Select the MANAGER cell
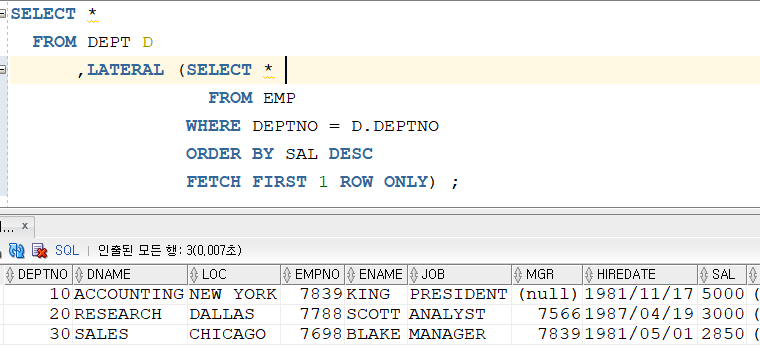Viewport: 760px width, 360px height. [x=459, y=334]
